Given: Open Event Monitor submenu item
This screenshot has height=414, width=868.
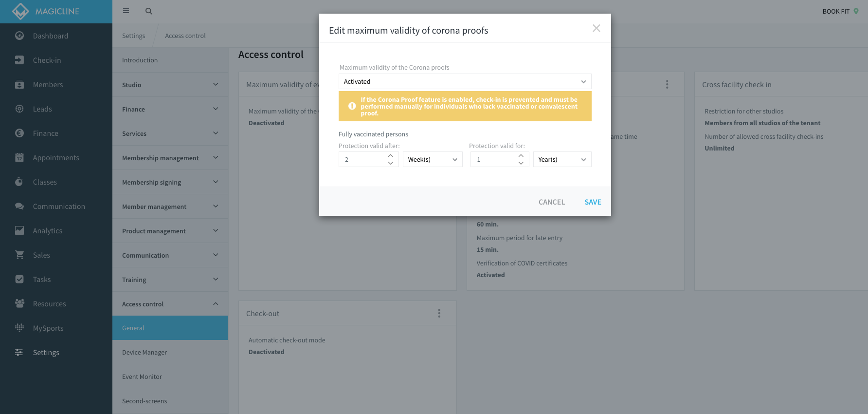Looking at the screenshot, I should click(x=142, y=376).
